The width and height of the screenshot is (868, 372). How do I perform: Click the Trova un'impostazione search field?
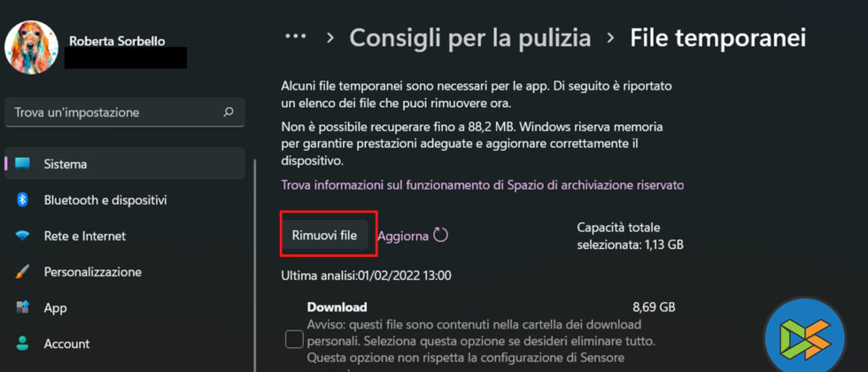(115, 112)
